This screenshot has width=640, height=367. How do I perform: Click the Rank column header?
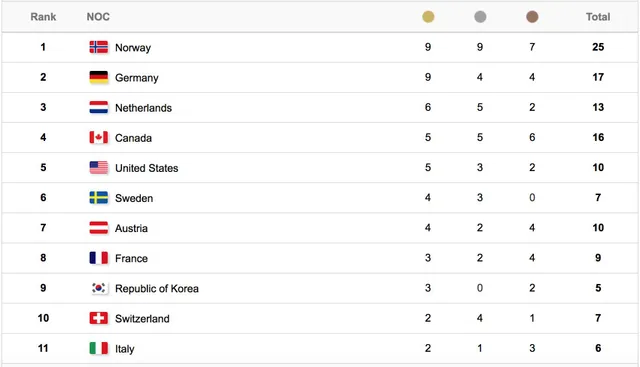(x=43, y=17)
